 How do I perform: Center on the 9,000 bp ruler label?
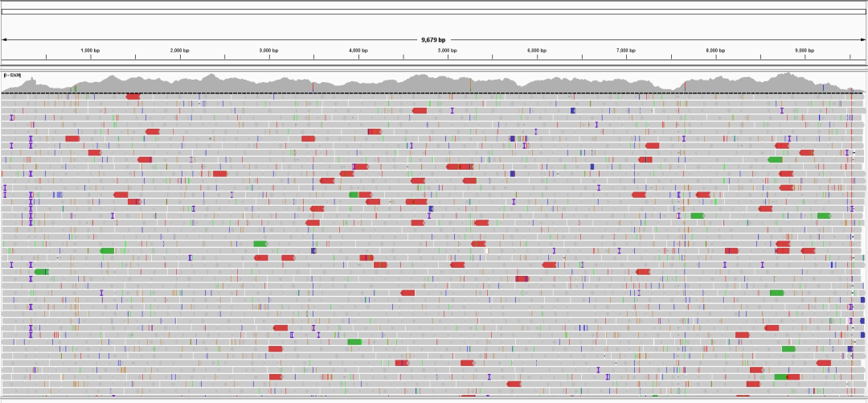pyautogui.click(x=805, y=51)
